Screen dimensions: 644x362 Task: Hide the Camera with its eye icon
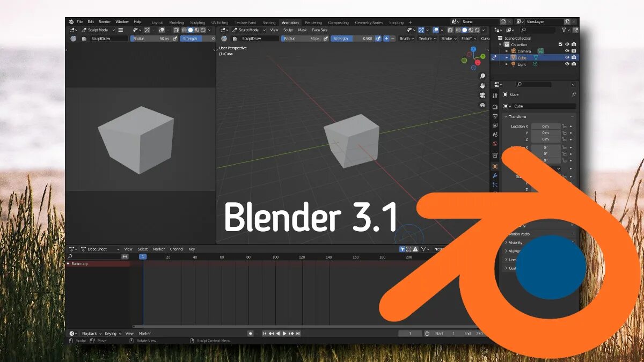[567, 51]
